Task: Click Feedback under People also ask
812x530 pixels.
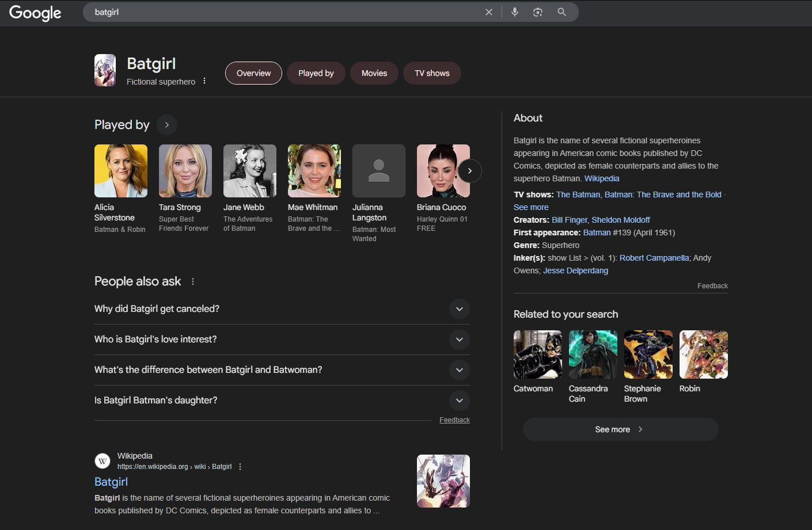Action: [x=454, y=420]
